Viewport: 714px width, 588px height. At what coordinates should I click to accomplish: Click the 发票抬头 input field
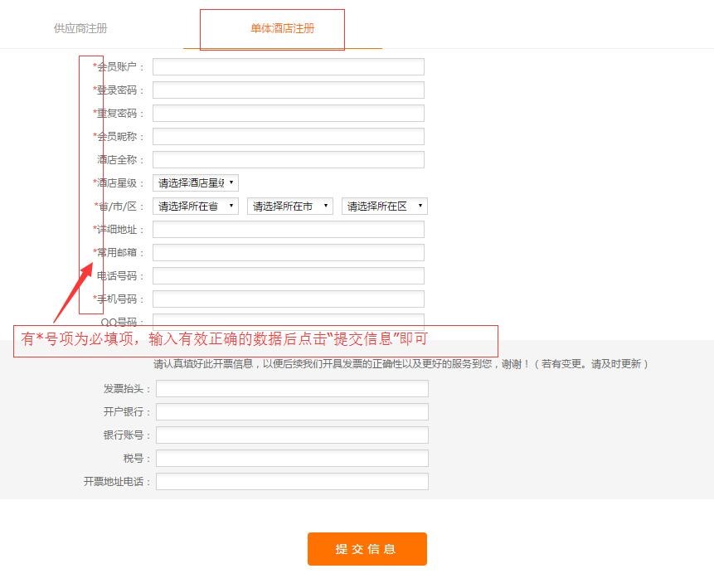click(x=292, y=389)
